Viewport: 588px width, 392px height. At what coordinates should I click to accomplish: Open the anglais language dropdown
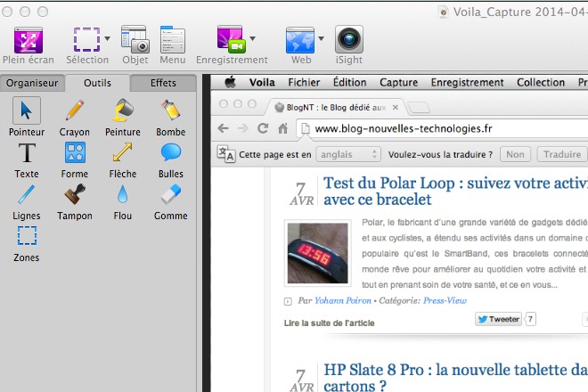tap(349, 154)
